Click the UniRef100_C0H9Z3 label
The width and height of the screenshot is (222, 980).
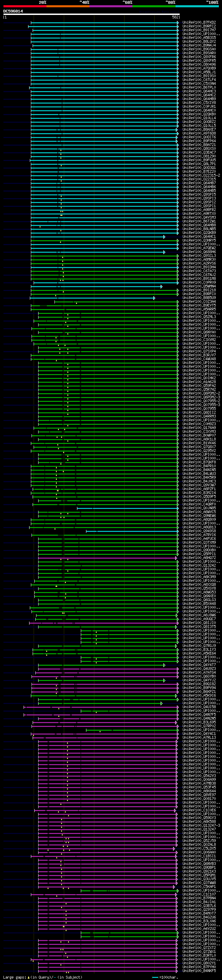[x=199, y=424]
